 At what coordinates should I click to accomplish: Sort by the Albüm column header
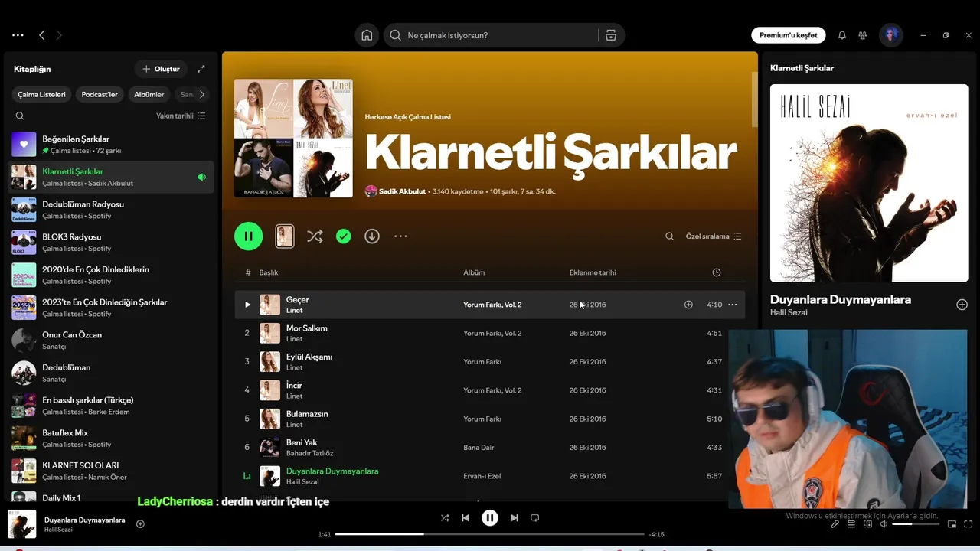474,272
